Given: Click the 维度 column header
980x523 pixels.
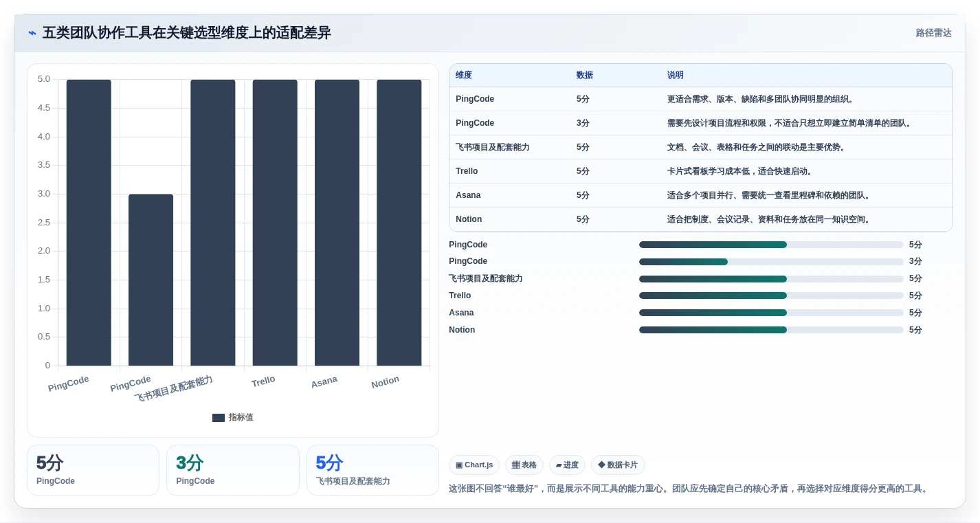Looking at the screenshot, I should pyautogui.click(x=464, y=76).
